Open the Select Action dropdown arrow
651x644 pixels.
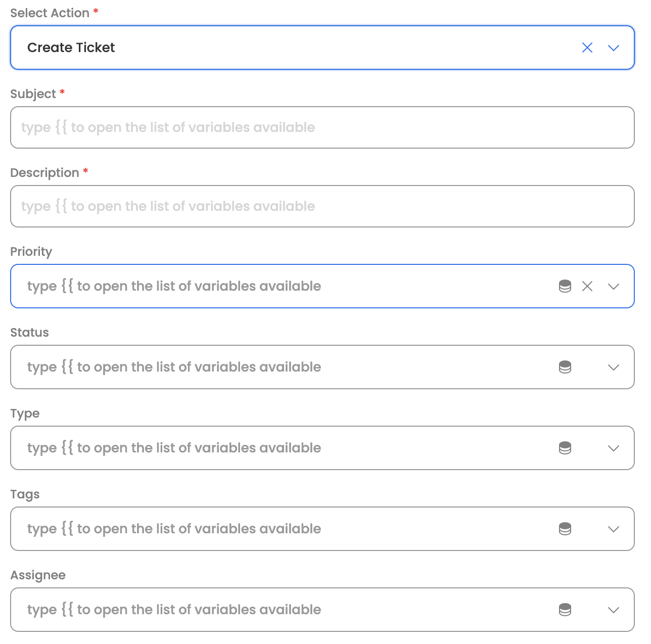(x=614, y=48)
